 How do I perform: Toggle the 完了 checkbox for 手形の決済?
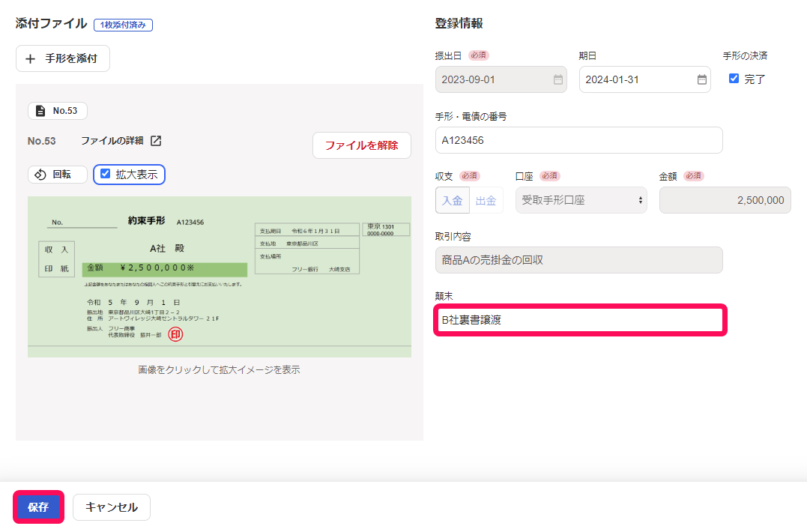pos(734,78)
